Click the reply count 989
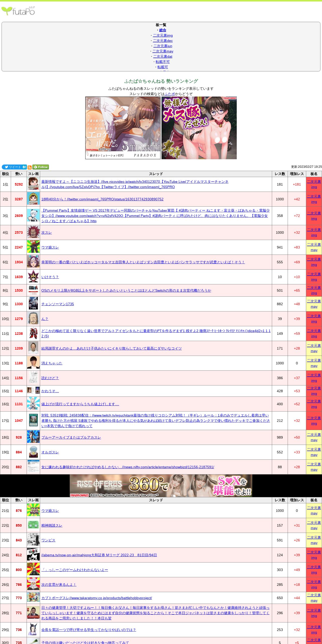Screen dimensions: 322x644 pyautogui.click(x=280, y=437)
